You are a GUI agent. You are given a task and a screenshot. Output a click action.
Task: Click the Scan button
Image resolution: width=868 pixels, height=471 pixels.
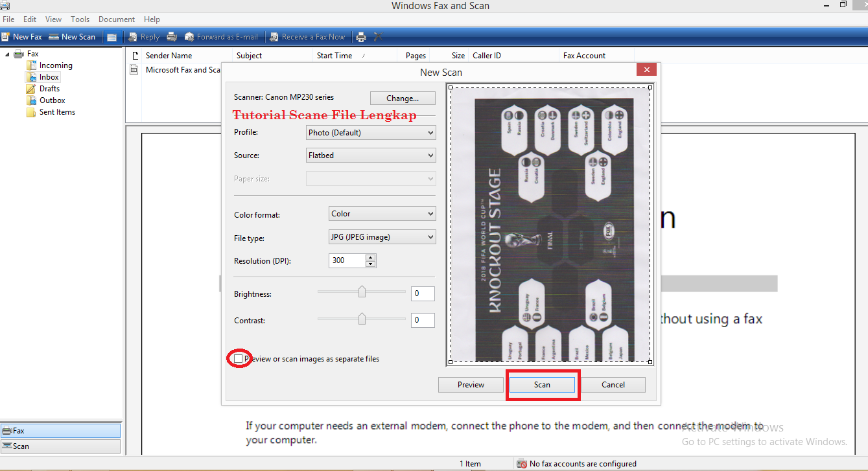[x=542, y=384]
